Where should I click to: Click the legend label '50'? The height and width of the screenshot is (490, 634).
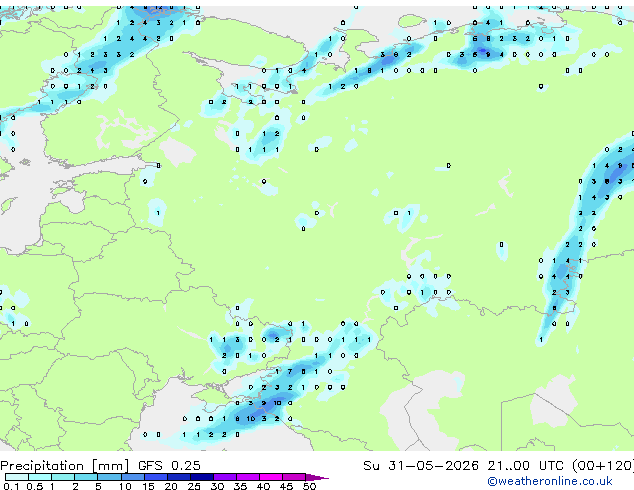309,486
